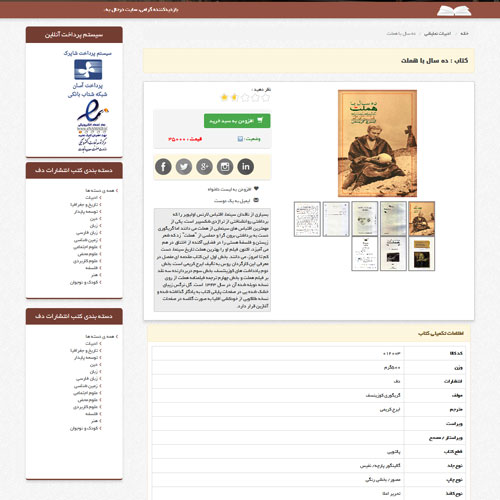This screenshot has height=500, width=500.
Task: Click the weight value ۵۰۰ گرم in table
Action: pyautogui.click(x=392, y=368)
